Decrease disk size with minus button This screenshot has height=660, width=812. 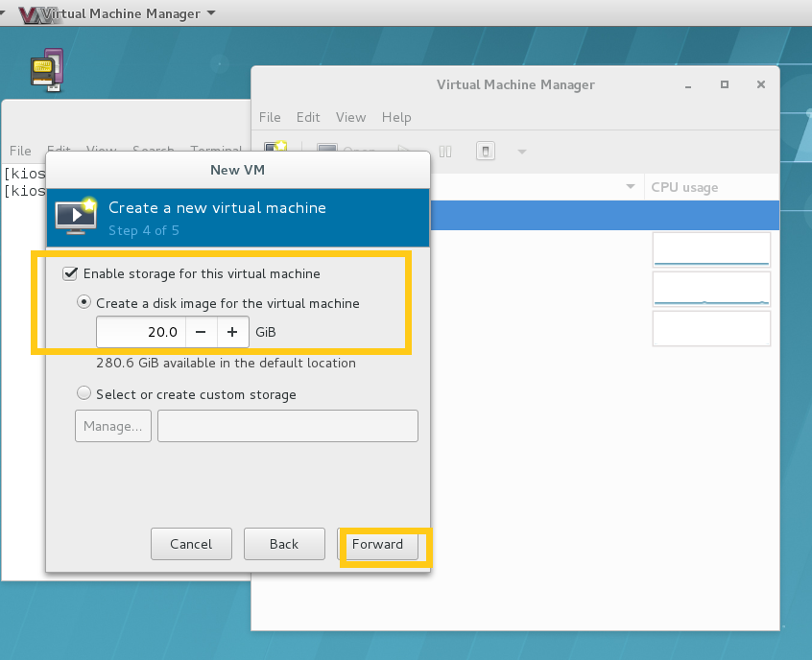coord(201,332)
